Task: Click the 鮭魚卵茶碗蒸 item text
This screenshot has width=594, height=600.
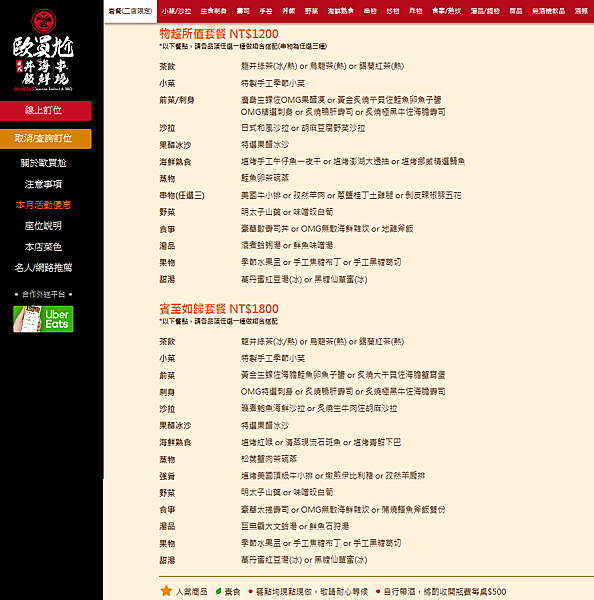Action: pos(264,178)
